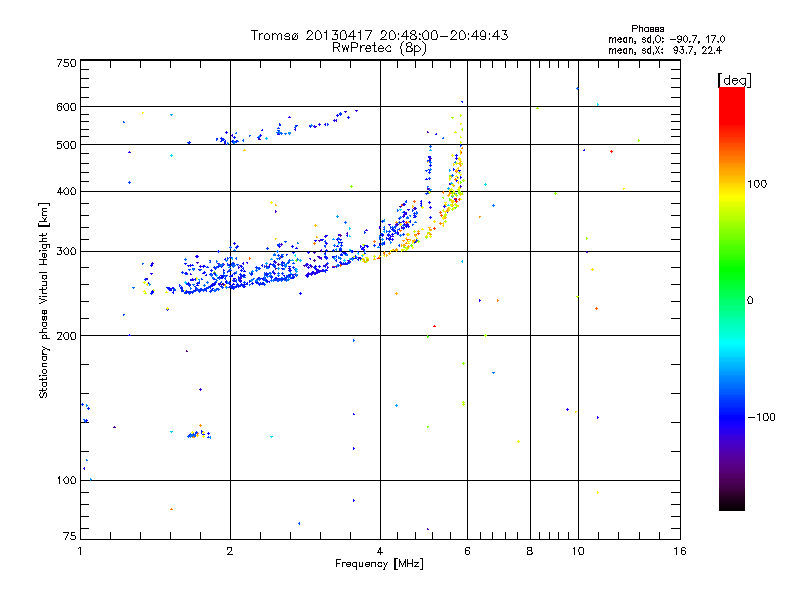The image size is (800, 600).
Task: Click the "16" frequency axis tick label
Action: coord(680,551)
